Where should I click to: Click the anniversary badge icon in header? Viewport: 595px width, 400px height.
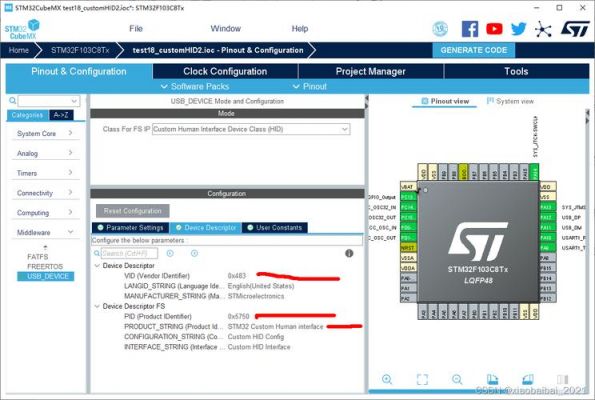(x=440, y=29)
